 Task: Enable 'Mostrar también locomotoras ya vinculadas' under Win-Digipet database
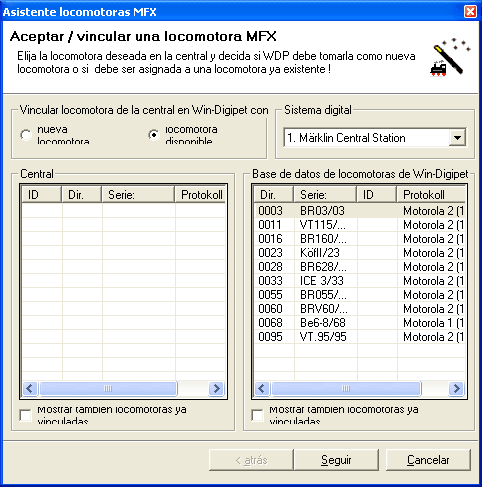(x=257, y=415)
